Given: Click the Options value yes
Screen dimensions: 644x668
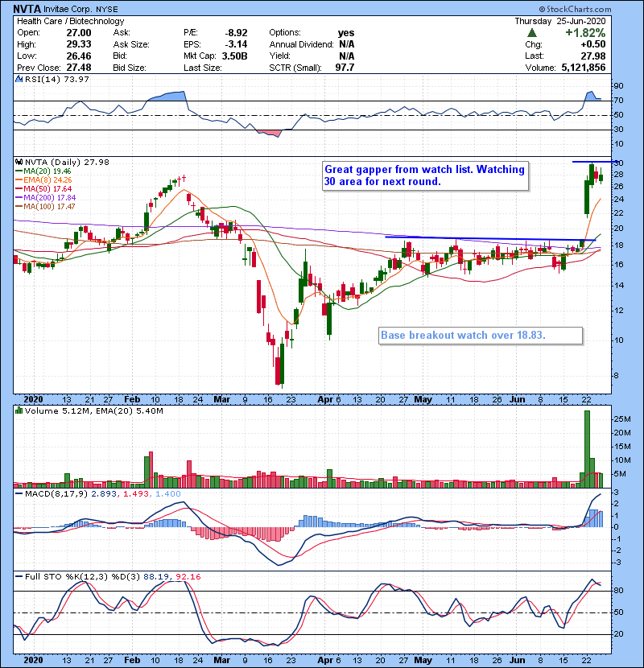Looking at the screenshot, I should point(346,33).
